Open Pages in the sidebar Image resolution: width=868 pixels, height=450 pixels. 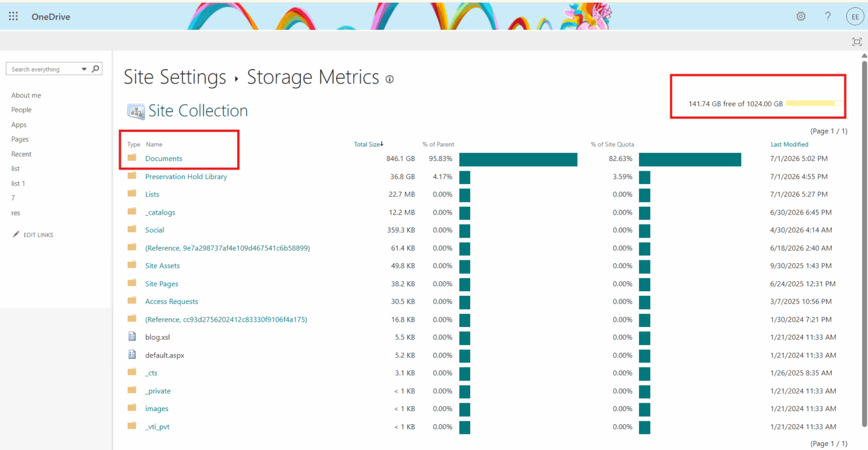pos(20,139)
